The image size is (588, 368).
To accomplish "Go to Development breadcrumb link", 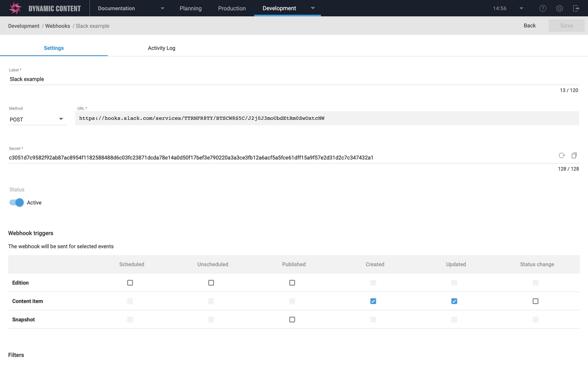I will 24,26.
